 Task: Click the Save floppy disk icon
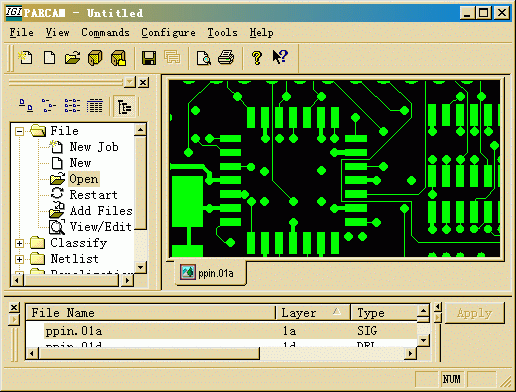tap(149, 58)
